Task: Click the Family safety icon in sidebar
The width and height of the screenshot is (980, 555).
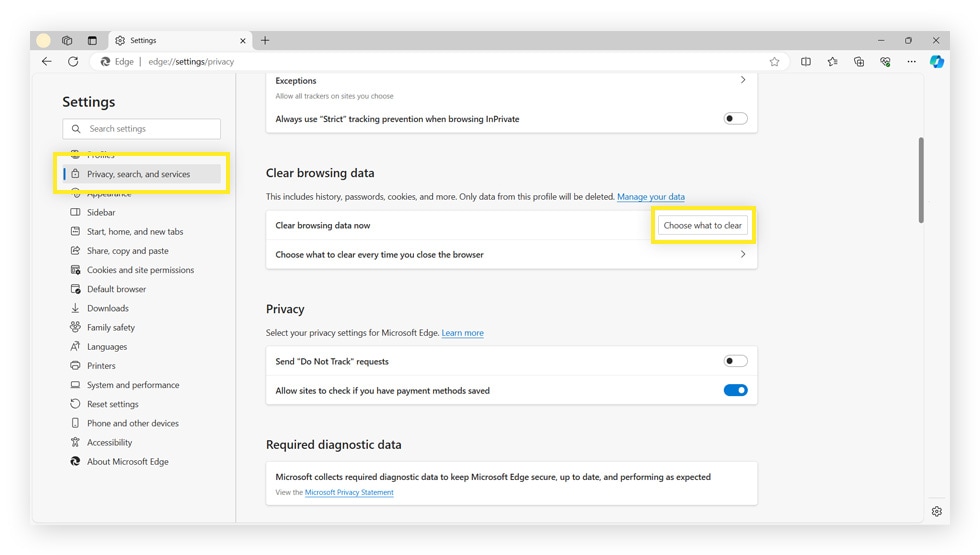Action: coord(75,327)
